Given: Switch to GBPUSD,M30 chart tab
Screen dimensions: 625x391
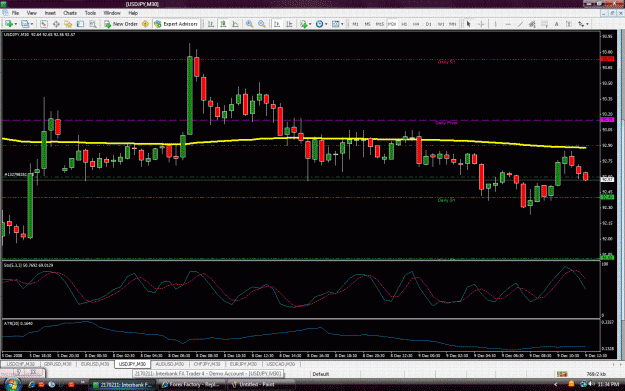Looking at the screenshot, I should pyautogui.click(x=57, y=364).
